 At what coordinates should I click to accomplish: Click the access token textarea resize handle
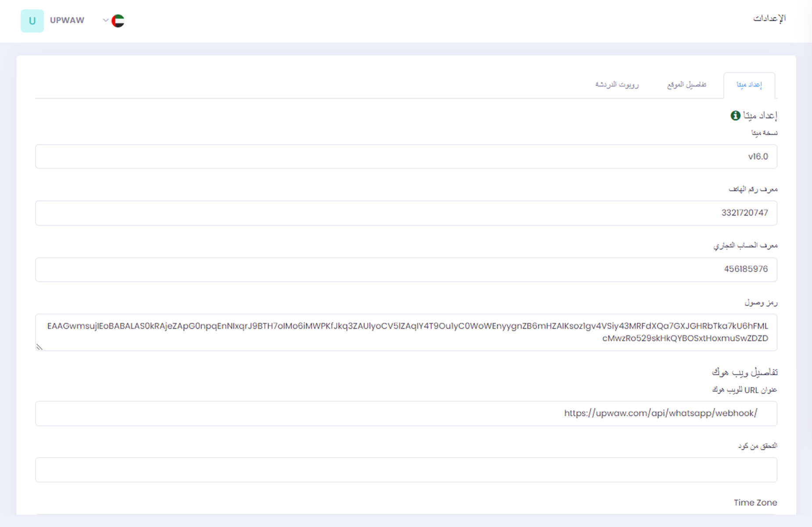tap(40, 347)
